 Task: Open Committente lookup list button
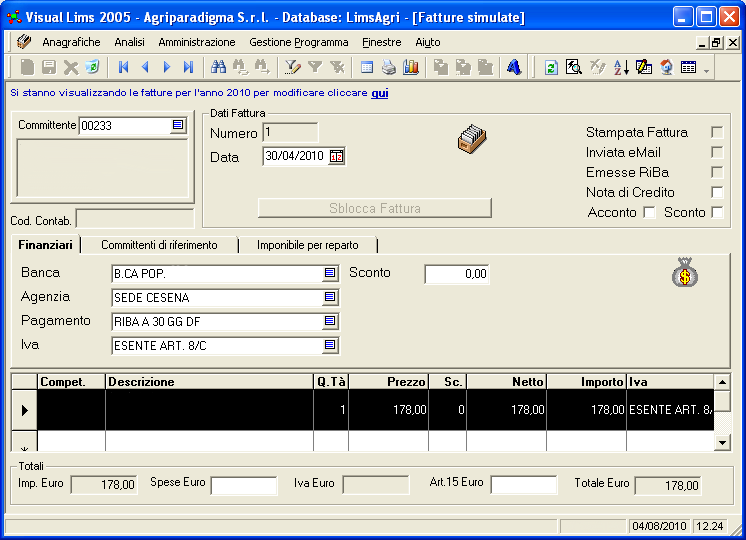click(x=178, y=125)
